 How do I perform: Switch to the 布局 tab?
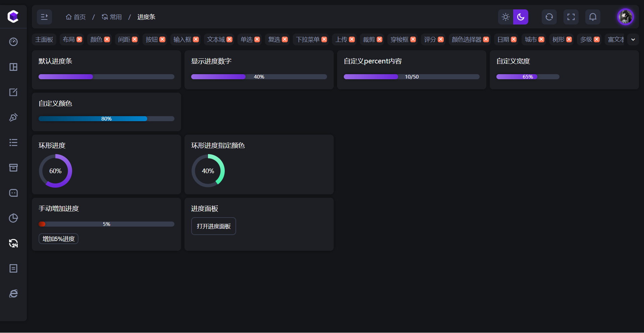[x=69, y=40]
